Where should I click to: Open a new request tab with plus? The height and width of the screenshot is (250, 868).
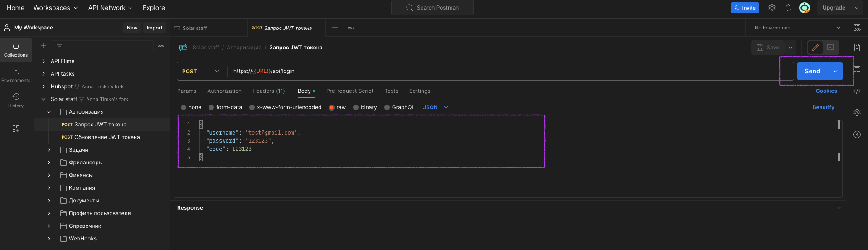coord(335,28)
